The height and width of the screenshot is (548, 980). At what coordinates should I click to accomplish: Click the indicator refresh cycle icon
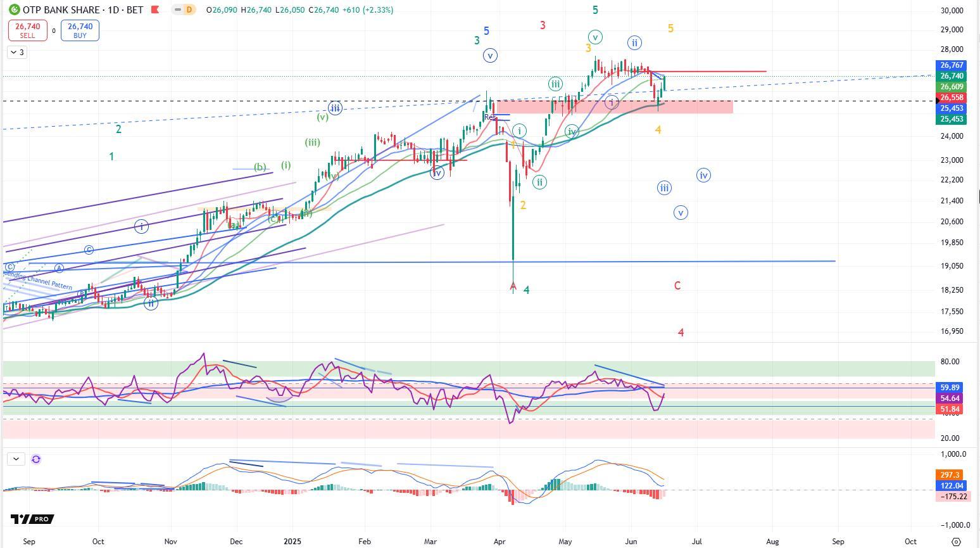[x=36, y=459]
